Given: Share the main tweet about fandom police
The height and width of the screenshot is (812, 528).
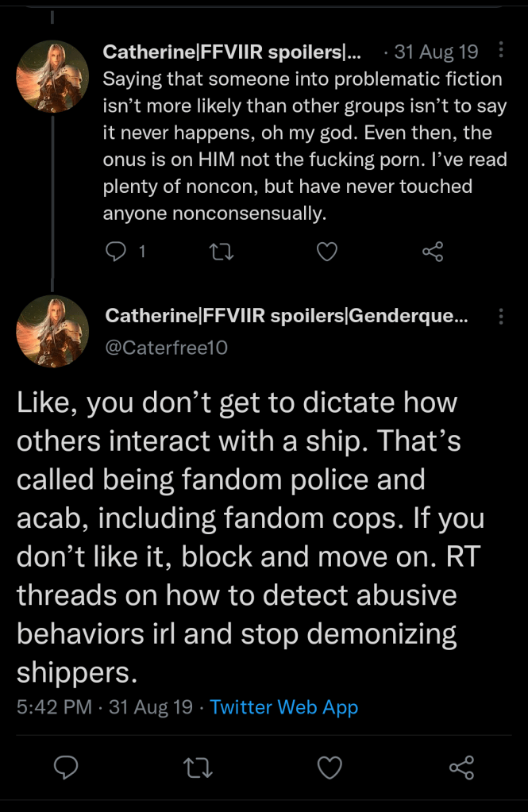Looking at the screenshot, I should tap(461, 767).
